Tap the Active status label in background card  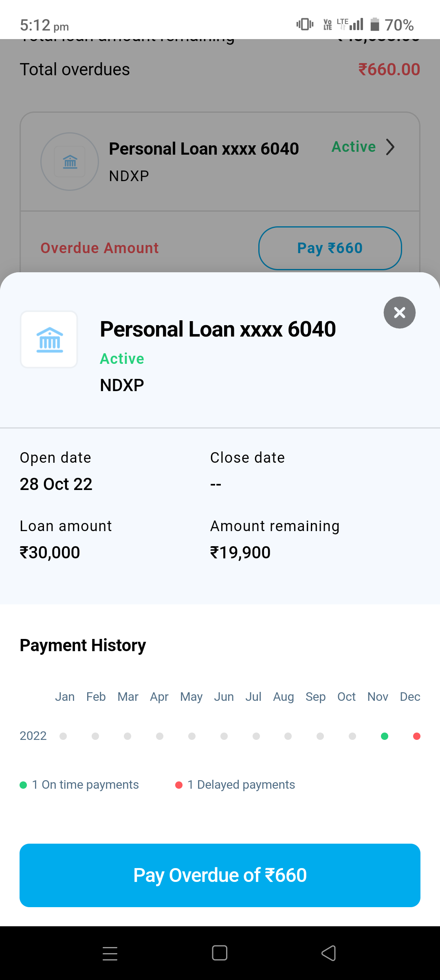[x=354, y=147]
